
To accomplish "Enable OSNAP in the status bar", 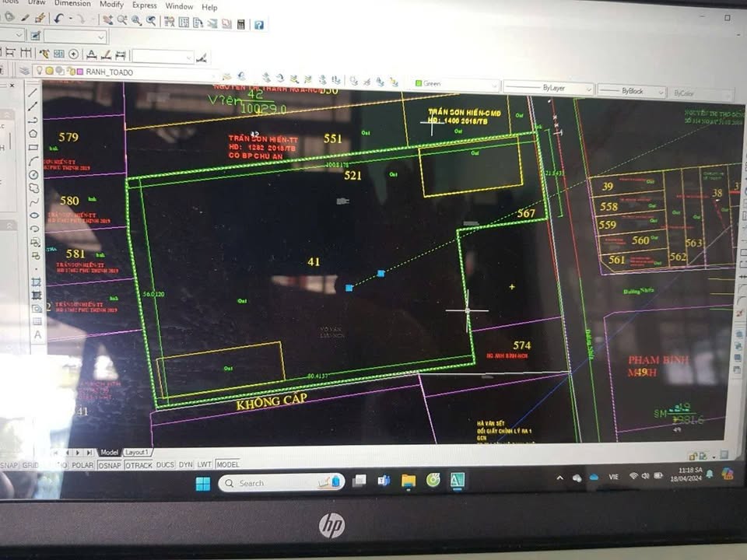I will coord(109,464).
